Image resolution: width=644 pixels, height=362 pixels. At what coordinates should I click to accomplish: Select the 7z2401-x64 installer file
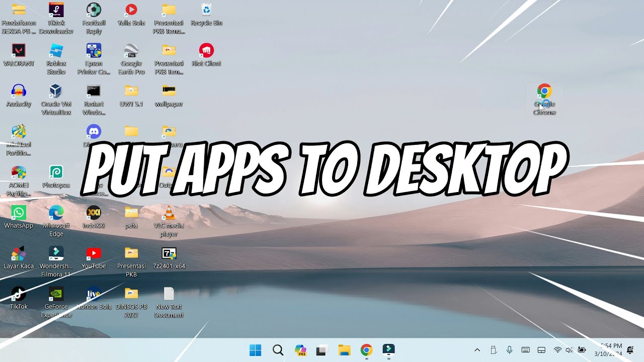169,258
